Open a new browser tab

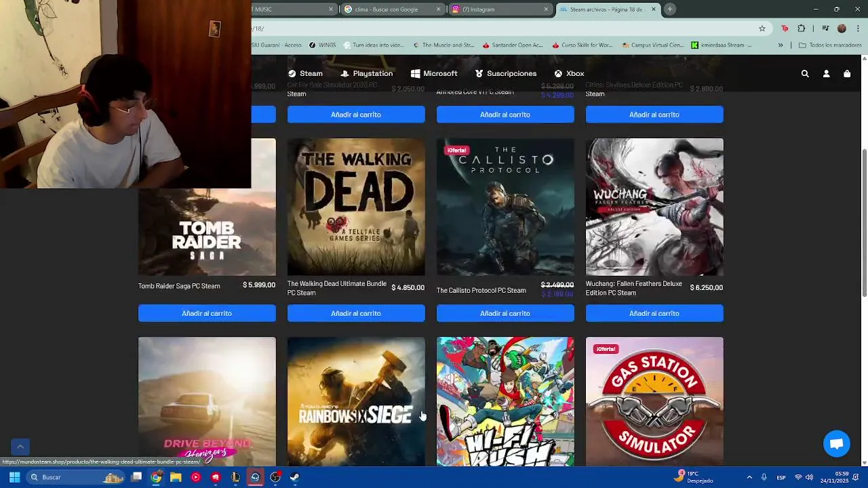(x=669, y=9)
